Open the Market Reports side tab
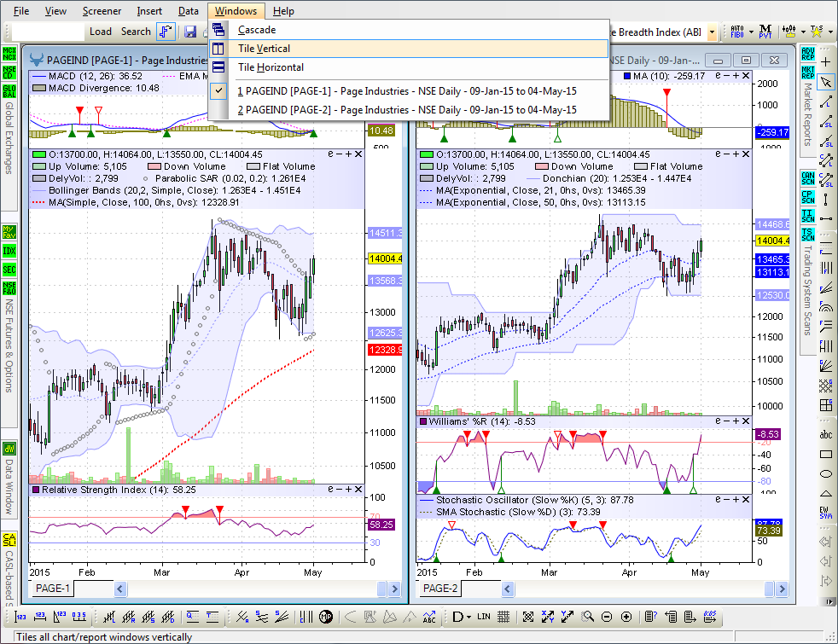This screenshot has width=838, height=644. pyautogui.click(x=807, y=113)
